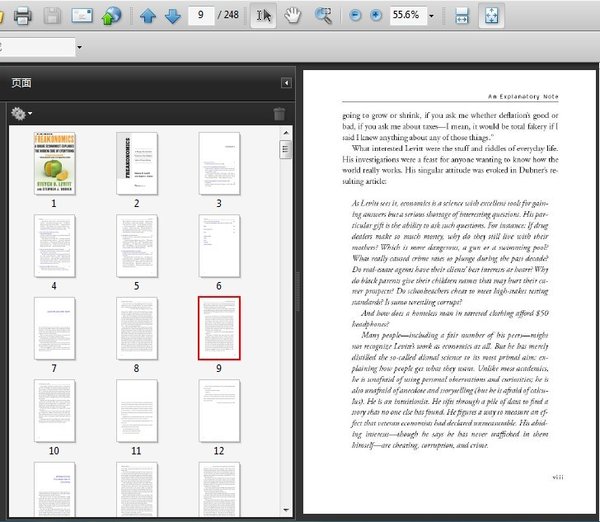Toggle the fit full page view

[x=492, y=16]
